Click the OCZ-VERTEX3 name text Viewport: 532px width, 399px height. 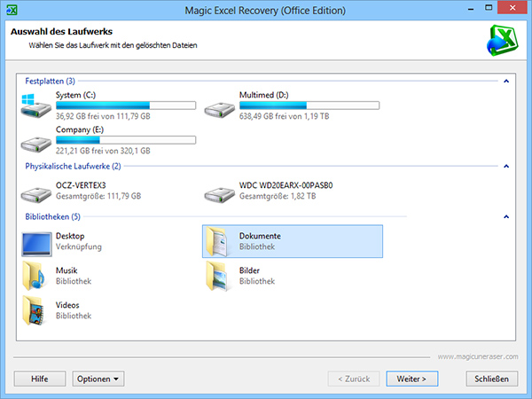pyautogui.click(x=81, y=185)
